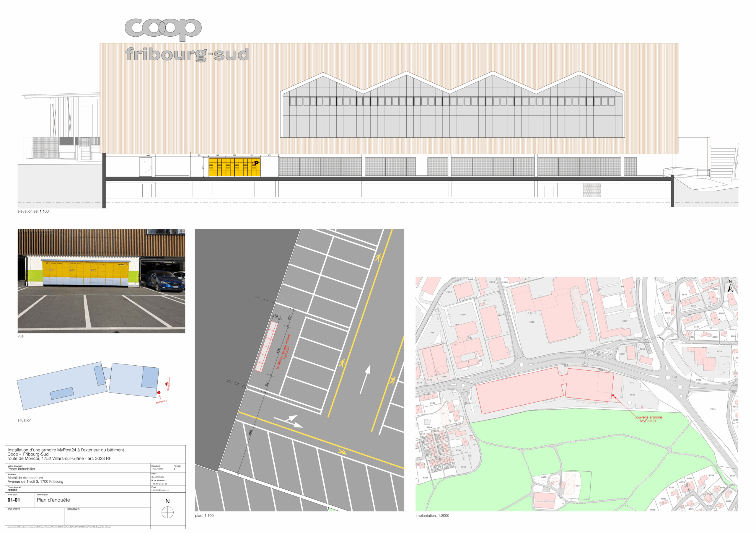
Task: Click the mathilde@mcnet.ch email address
Action: [x=160, y=490]
